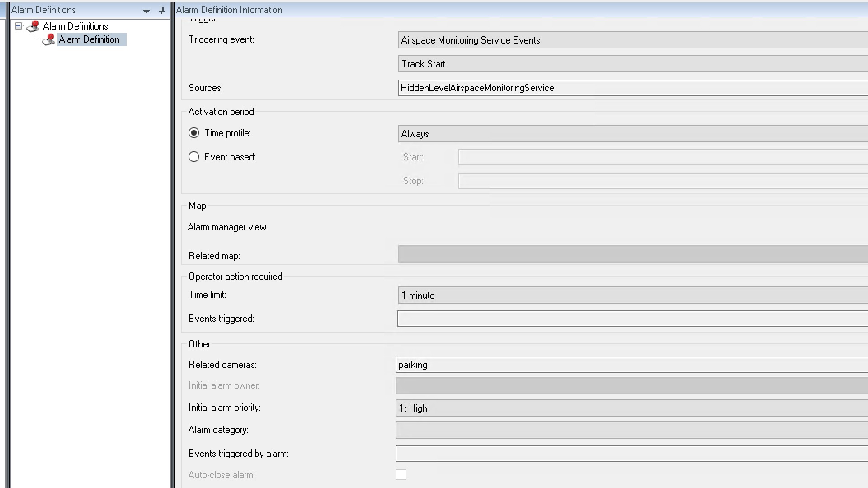Click the pin icon on Alarm Definitions panel
The width and height of the screenshot is (868, 488).
click(x=161, y=10)
